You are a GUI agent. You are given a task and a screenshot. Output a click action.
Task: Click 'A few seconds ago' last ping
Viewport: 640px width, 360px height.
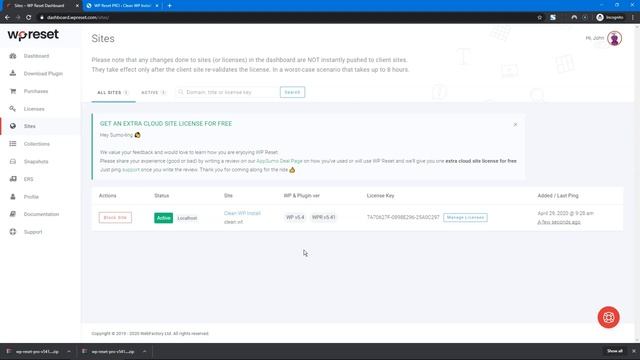tap(559, 222)
